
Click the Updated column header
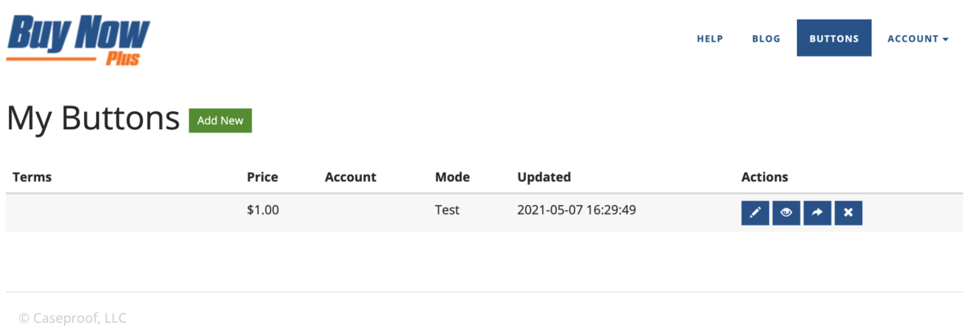point(544,177)
